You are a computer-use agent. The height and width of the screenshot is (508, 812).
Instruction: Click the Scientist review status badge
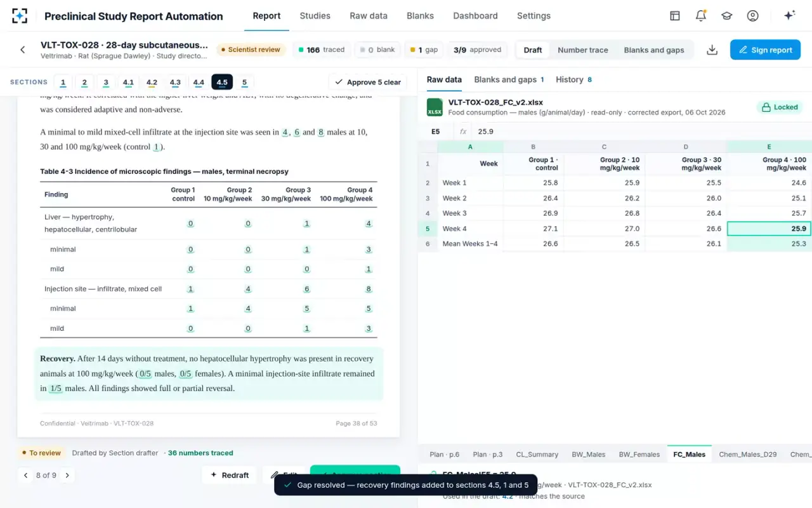(250, 50)
